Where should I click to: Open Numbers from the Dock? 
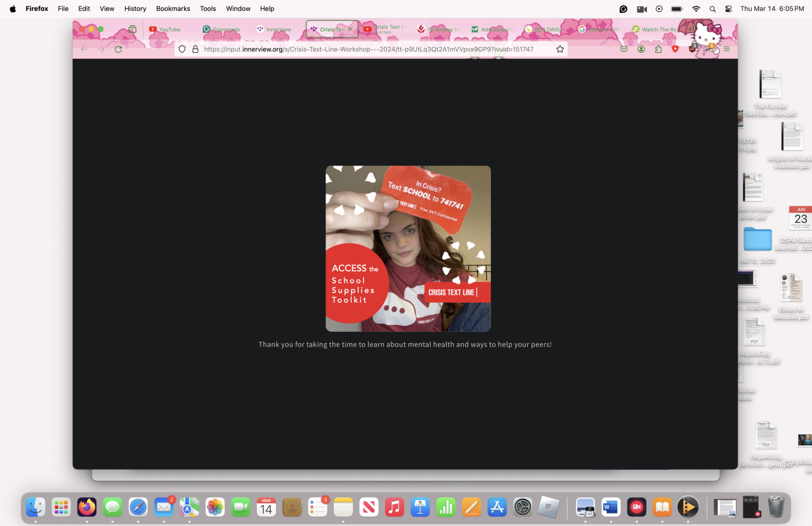point(446,507)
